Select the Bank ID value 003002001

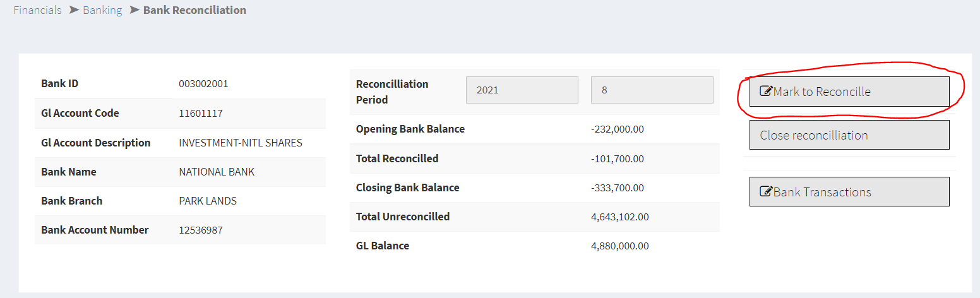203,84
